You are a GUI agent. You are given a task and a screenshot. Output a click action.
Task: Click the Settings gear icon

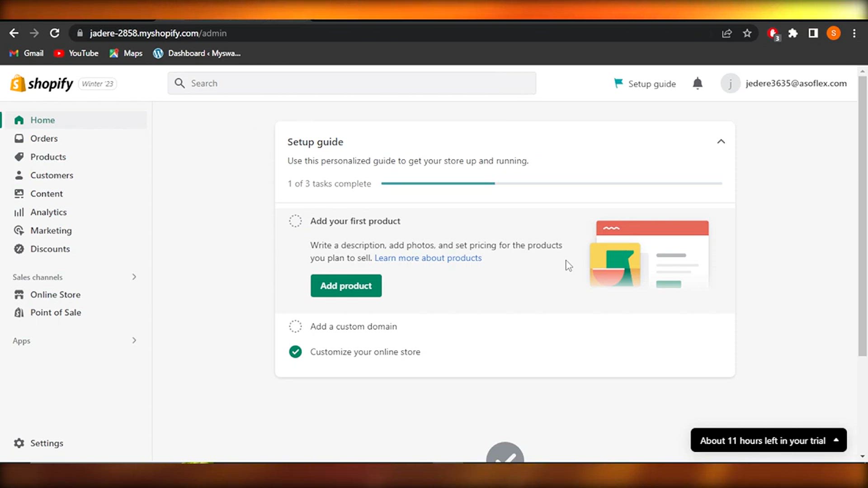tap(19, 443)
